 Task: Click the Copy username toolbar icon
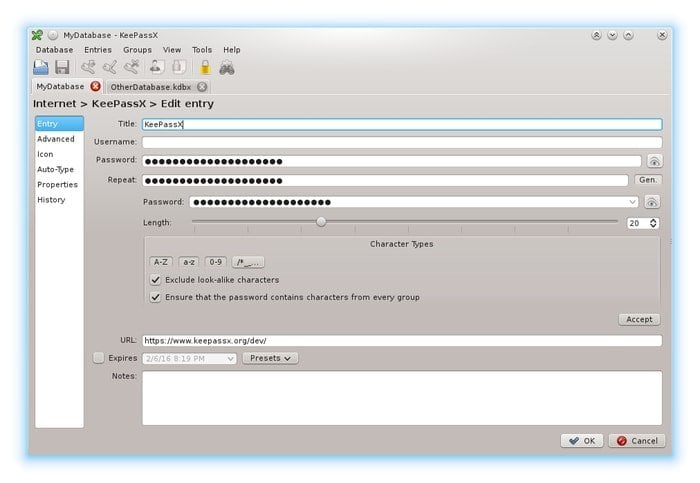(156, 67)
